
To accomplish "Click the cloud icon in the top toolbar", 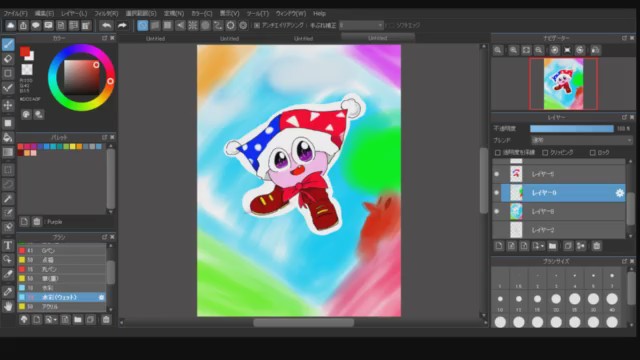I will point(11,25).
